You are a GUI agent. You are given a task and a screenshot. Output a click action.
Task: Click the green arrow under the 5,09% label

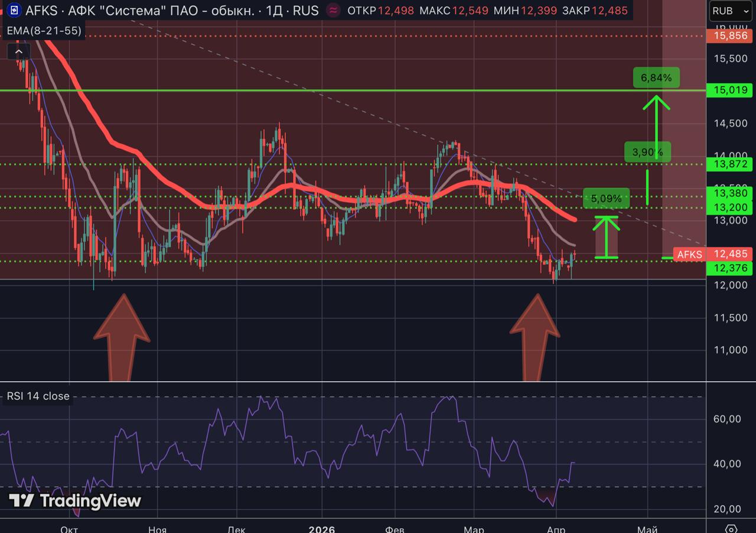[x=606, y=236]
